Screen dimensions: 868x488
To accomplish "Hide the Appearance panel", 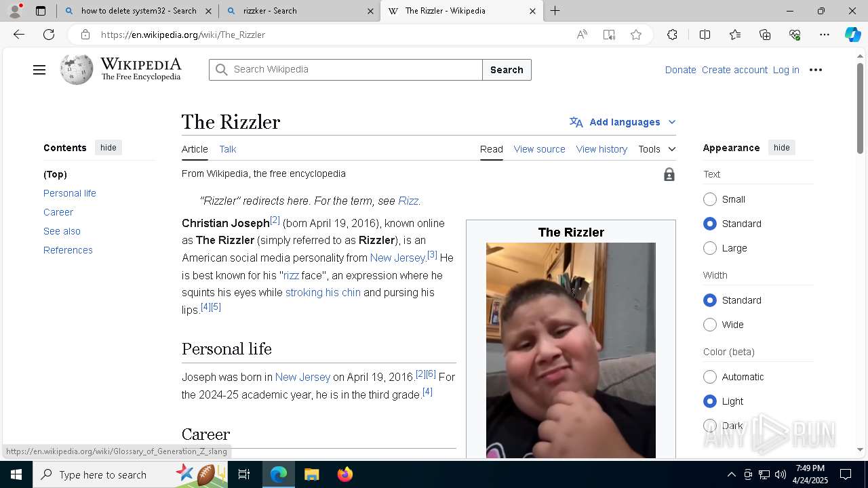I will 781,148.
